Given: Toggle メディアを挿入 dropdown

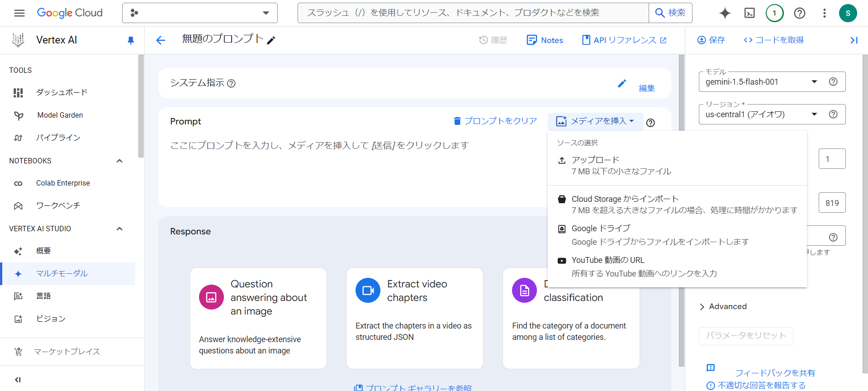Looking at the screenshot, I should (x=595, y=121).
